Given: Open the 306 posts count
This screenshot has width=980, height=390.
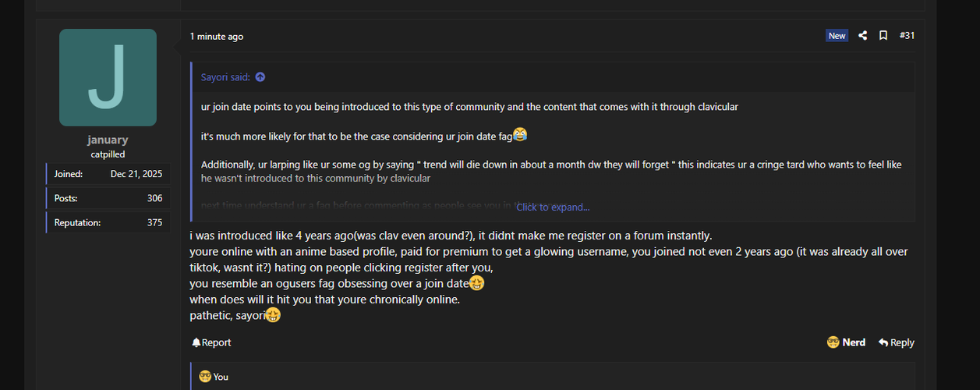Looking at the screenshot, I should click(x=154, y=198).
